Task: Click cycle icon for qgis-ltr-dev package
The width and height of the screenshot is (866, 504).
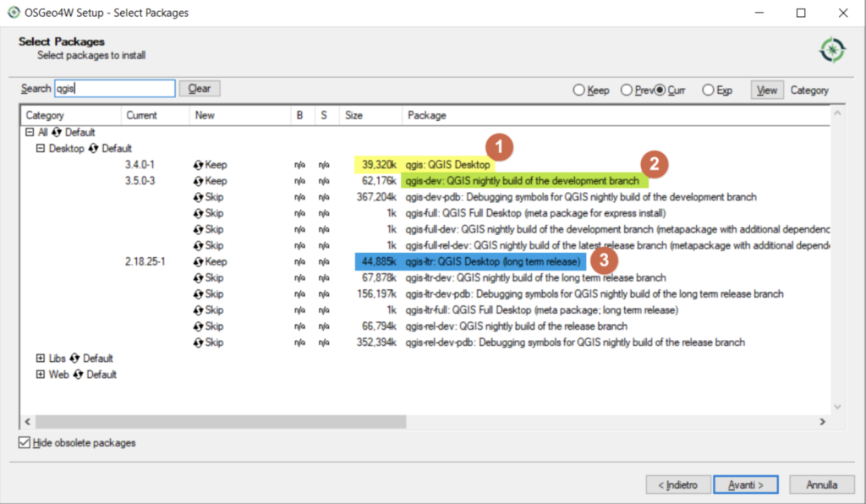Action: [x=198, y=277]
